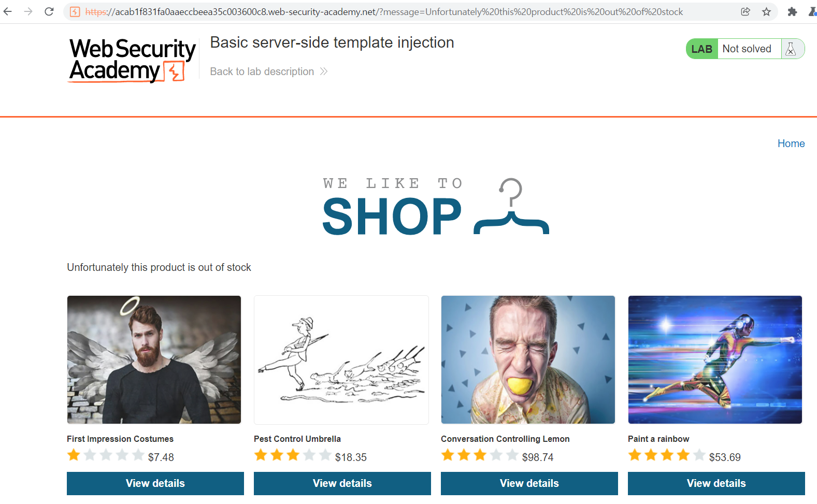
Task: Click the Paint a rainbow product image
Action: pos(715,359)
